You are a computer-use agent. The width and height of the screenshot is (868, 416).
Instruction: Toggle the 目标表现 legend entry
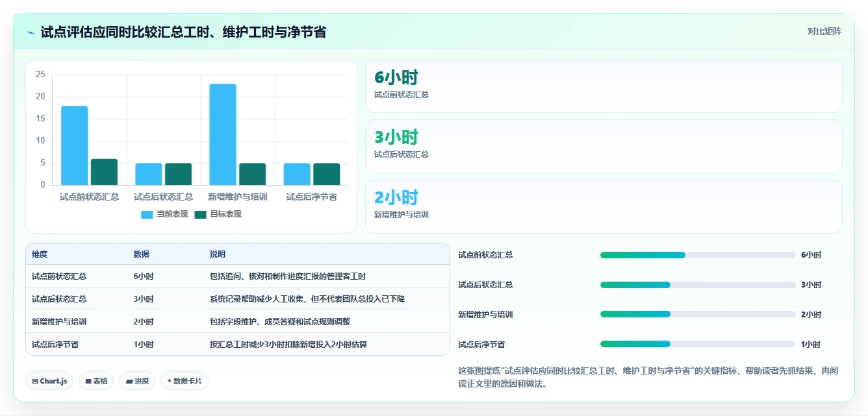pos(218,214)
